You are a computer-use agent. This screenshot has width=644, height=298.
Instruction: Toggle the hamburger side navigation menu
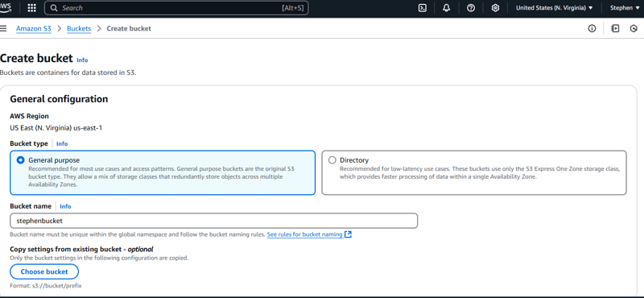point(4,28)
